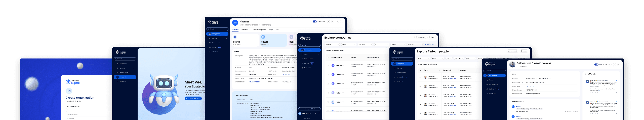Image resolution: width=644 pixels, height=120 pixels.
Task: Click Sebastian Siemiatkowski profile photo in header
Action: 512,64
